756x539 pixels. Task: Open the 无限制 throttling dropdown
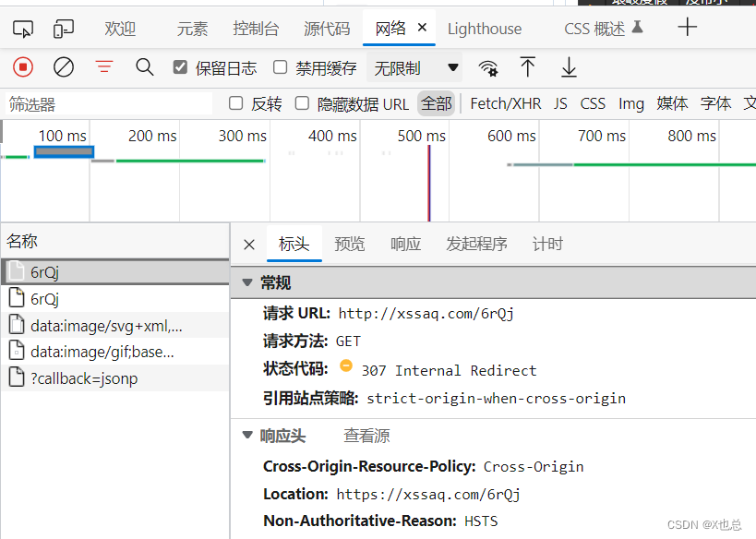point(414,67)
